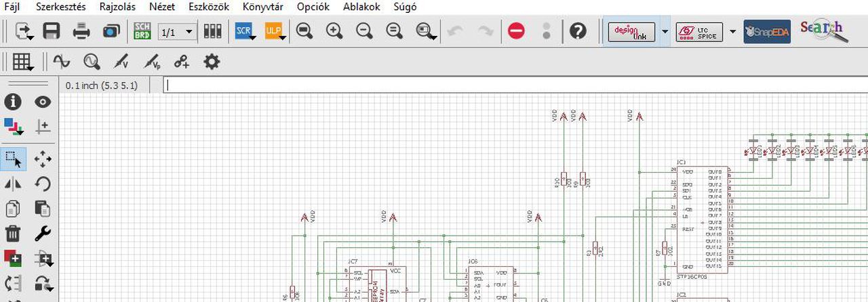Open the CAM processor camera icon

[x=111, y=31]
